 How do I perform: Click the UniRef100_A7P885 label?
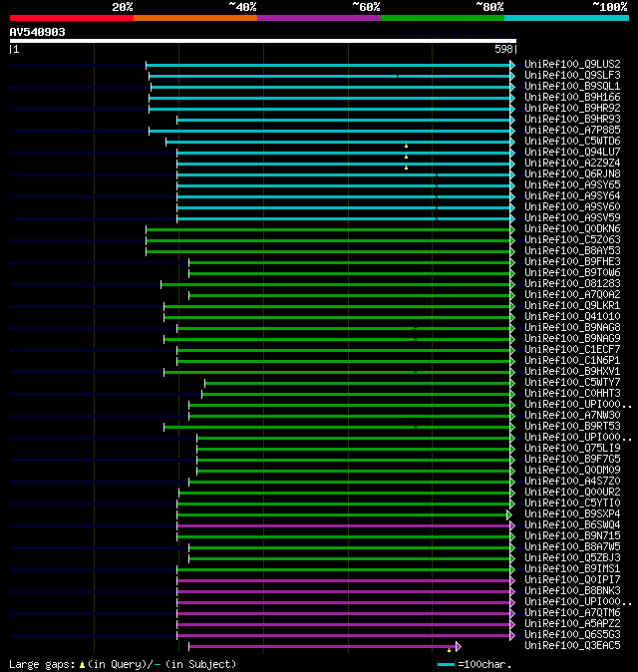572,131
